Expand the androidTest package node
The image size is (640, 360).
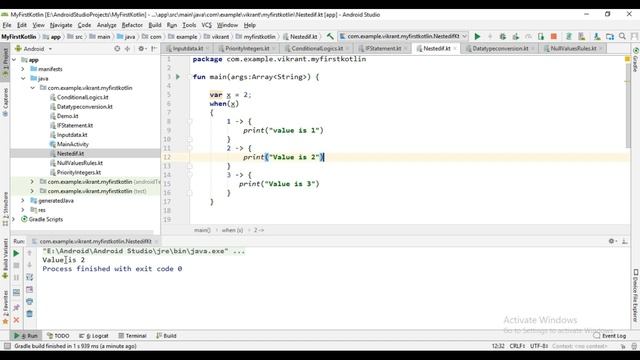pos(32,182)
